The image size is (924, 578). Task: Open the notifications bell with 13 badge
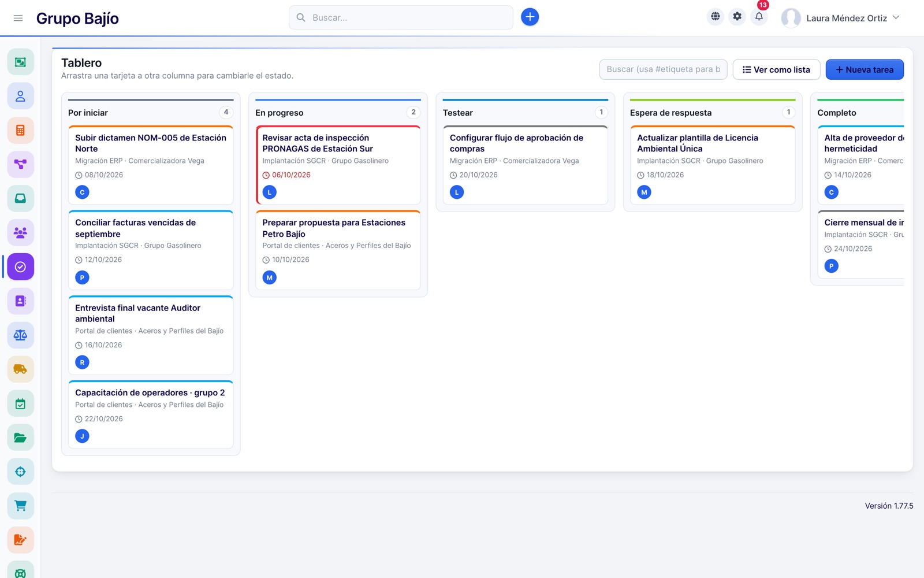(759, 17)
